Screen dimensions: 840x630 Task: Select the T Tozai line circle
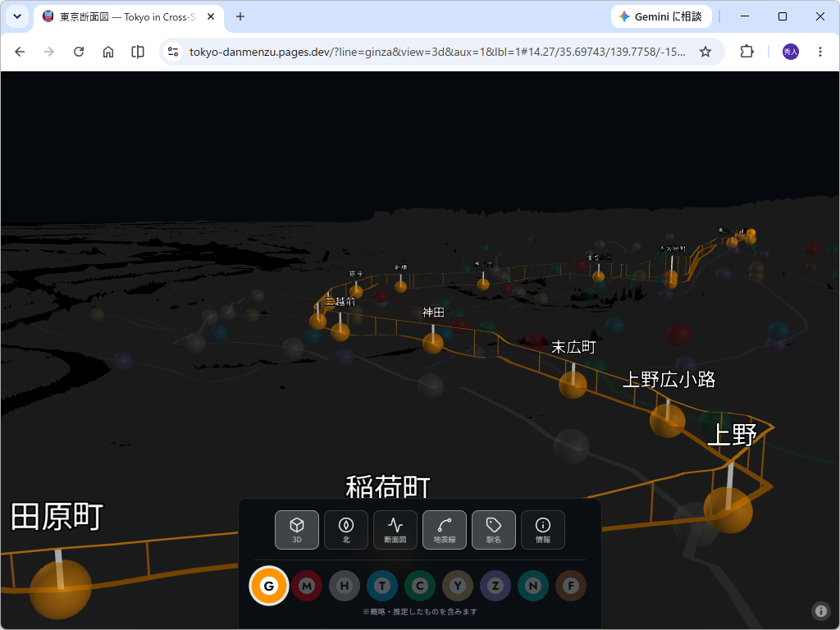[382, 586]
